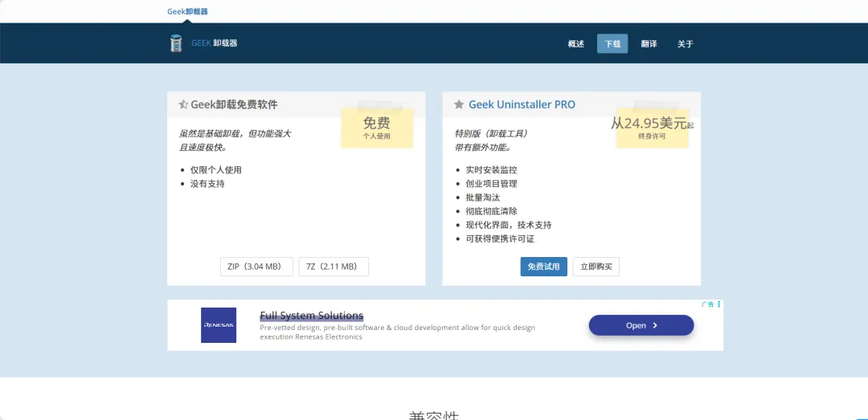This screenshot has width=868, height=420.
Task: Click the half-star icon beside Geek卸载免费软件
Action: [x=183, y=104]
